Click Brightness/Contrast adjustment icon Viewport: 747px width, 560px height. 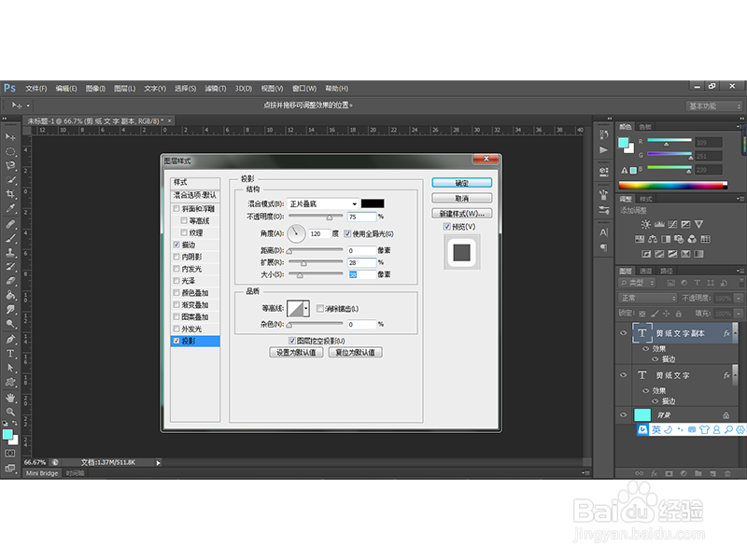(x=645, y=224)
